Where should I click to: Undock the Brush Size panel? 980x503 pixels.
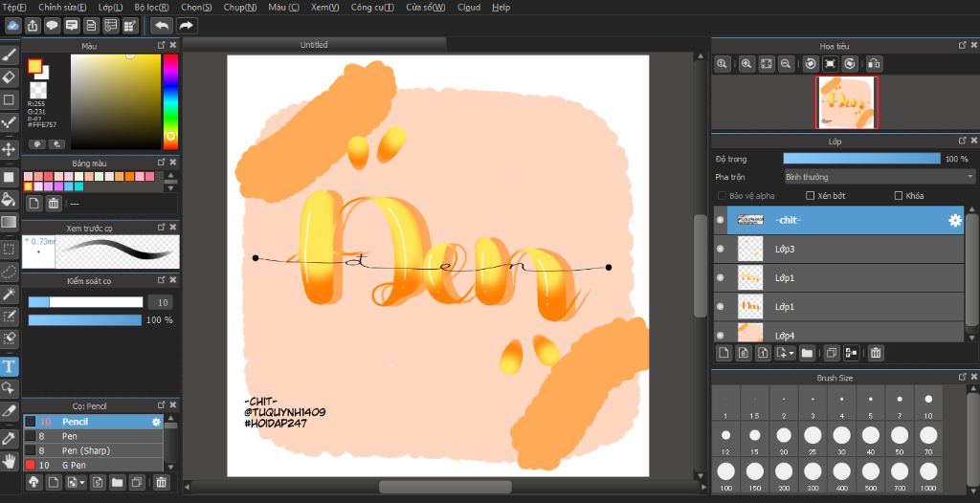(x=962, y=378)
